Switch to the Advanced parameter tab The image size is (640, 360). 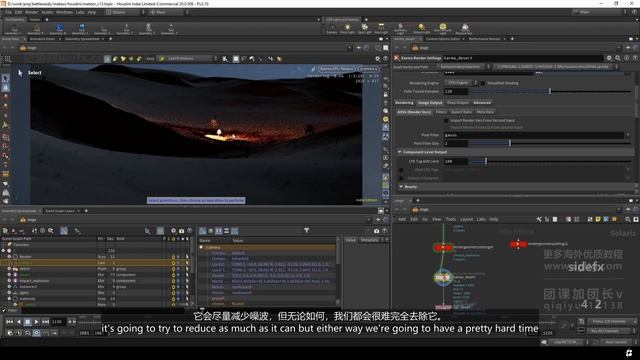point(482,103)
